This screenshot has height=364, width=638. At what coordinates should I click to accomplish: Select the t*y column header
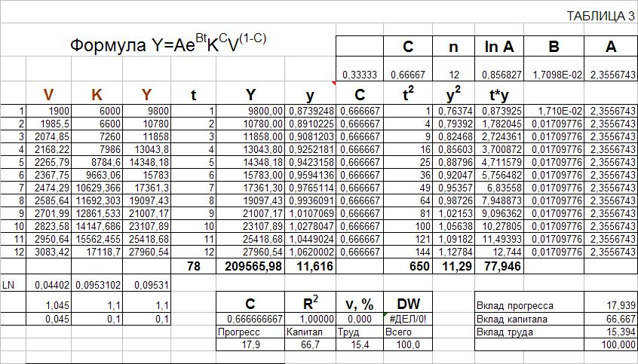coord(498,95)
